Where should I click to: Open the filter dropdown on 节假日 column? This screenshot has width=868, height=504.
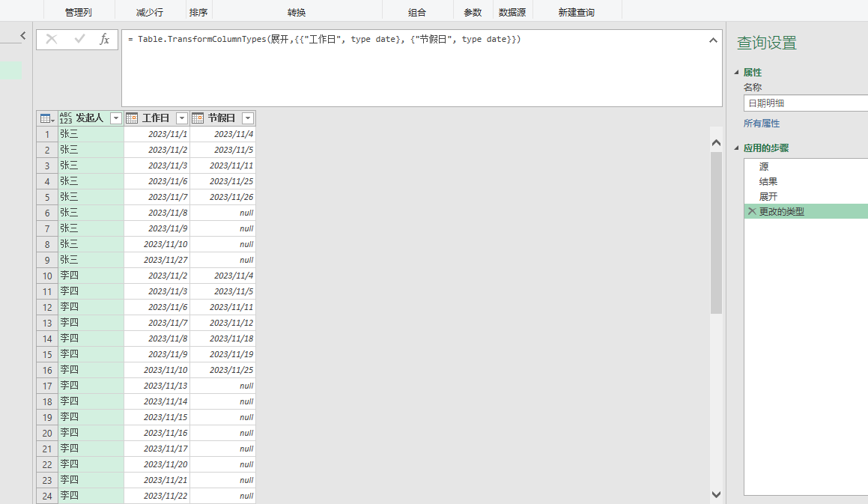pos(246,118)
